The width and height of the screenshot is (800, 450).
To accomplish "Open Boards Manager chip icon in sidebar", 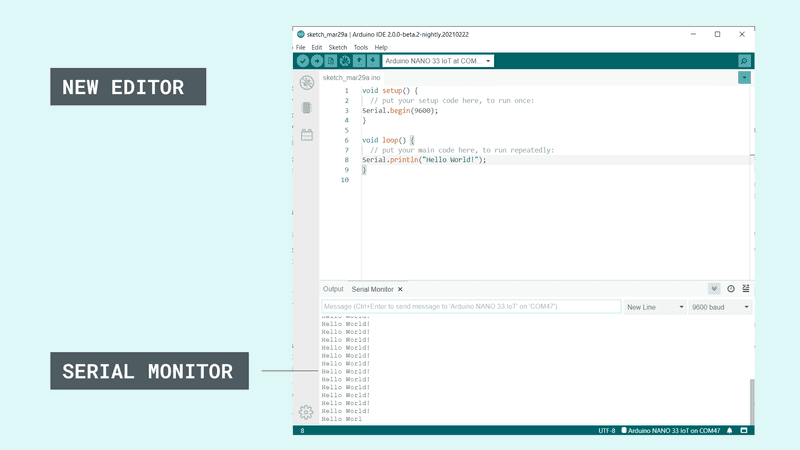I will [307, 108].
